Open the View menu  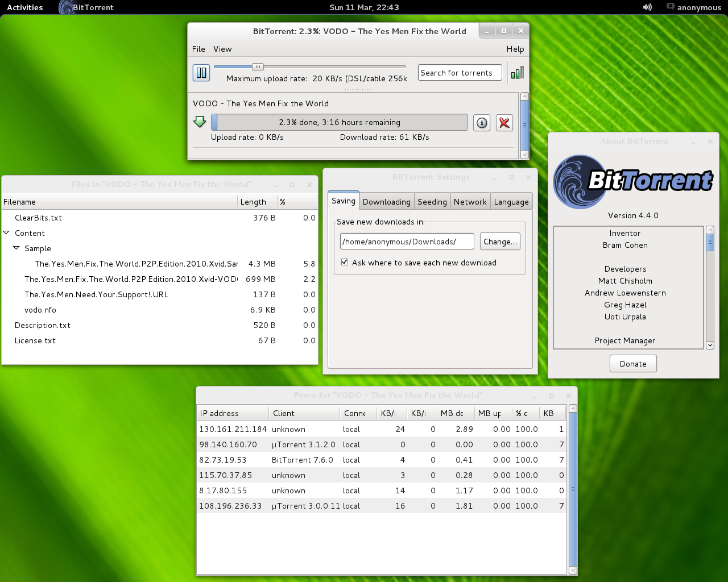point(222,49)
